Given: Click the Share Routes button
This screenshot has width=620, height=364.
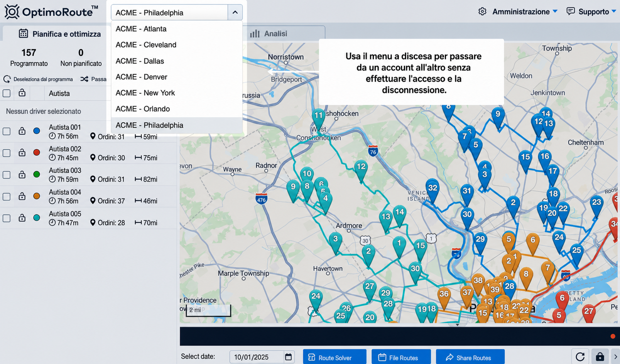Looking at the screenshot, I should pos(470,357).
